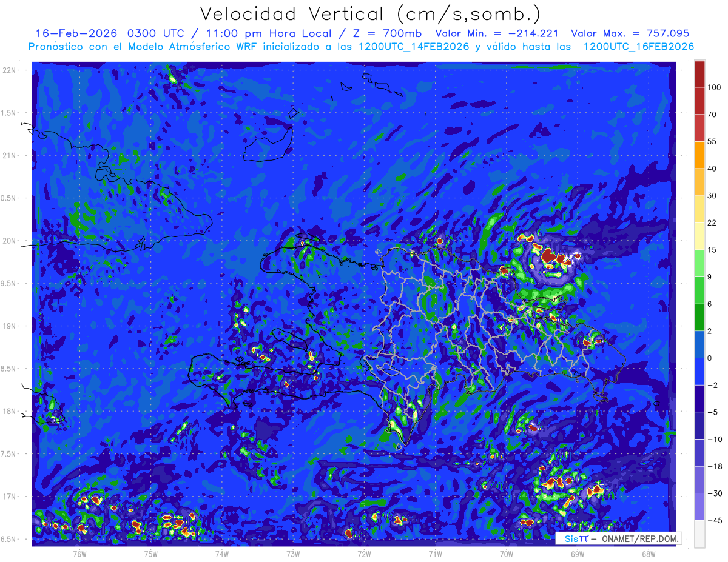This screenshot has width=728, height=562.
Task: Click the colorbar label '100'
Action: [x=714, y=87]
